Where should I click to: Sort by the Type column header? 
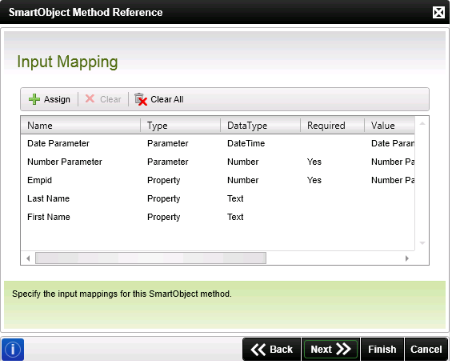180,126
